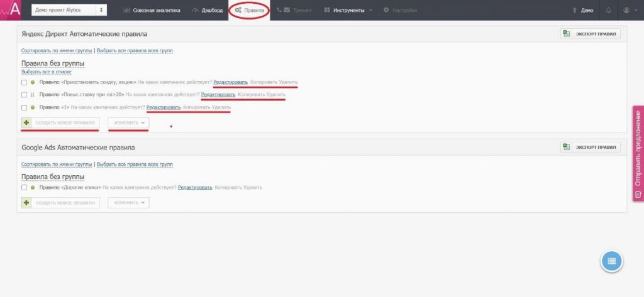Image resolution: width=644 pixels, height=297 pixels.
Task: Show campaigns for rule «Повыс.ставку при roi>20»
Action: click(163, 95)
